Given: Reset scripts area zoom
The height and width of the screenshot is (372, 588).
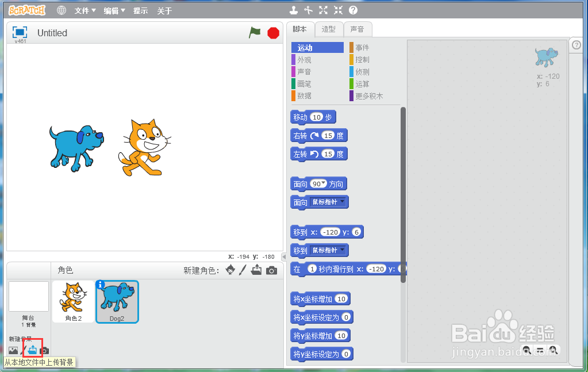Looking at the screenshot, I should click(x=540, y=350).
